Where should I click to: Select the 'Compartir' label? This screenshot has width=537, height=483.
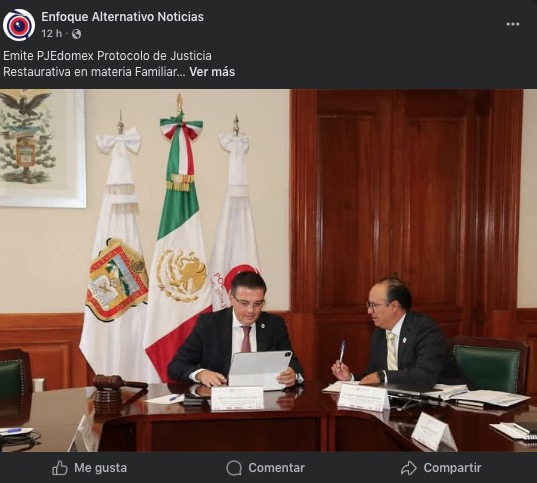(x=452, y=468)
